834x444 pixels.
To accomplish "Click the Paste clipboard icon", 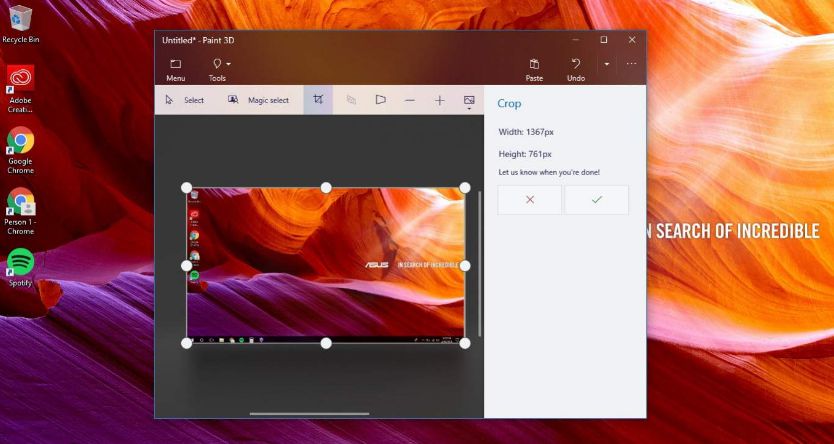I will [534, 64].
